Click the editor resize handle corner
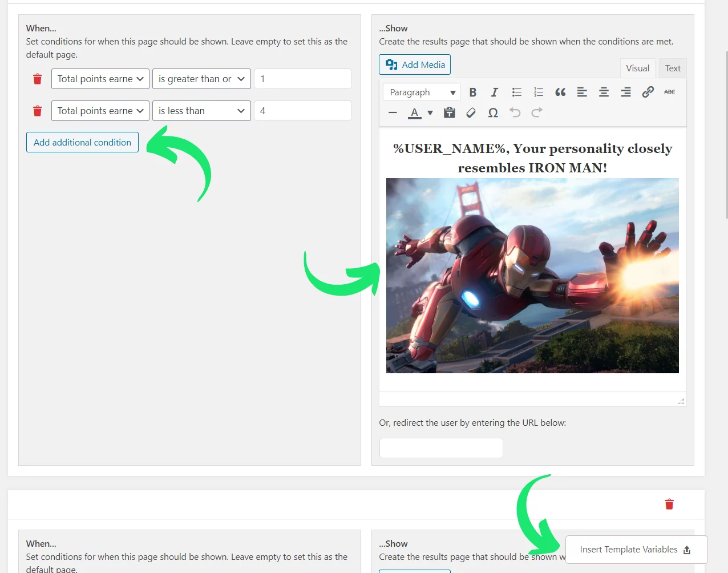This screenshot has width=728, height=573. (x=681, y=401)
